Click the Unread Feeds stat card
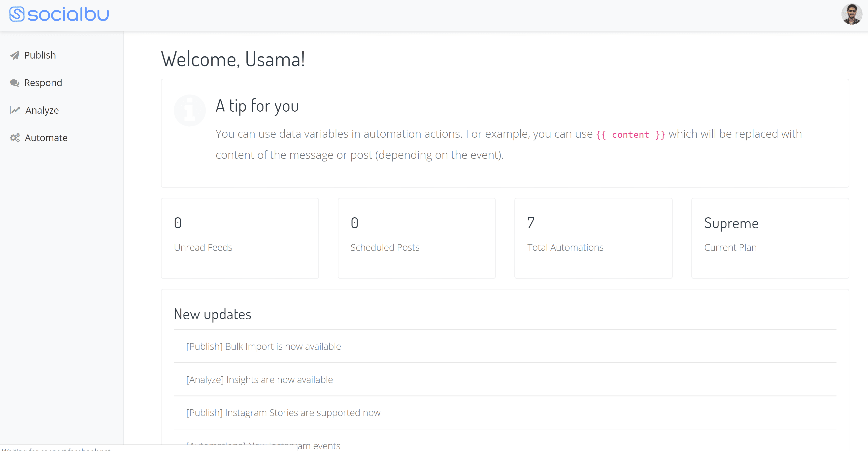The image size is (868, 451). pyautogui.click(x=240, y=238)
